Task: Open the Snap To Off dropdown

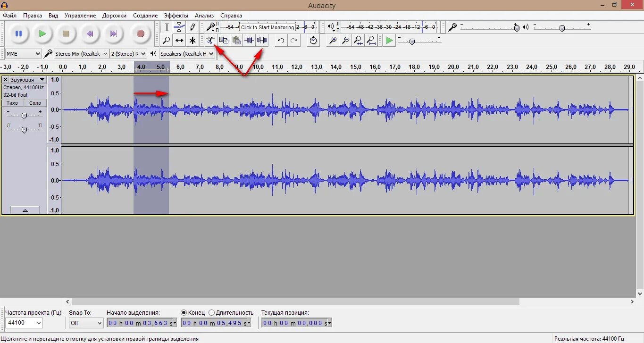Action: click(86, 323)
